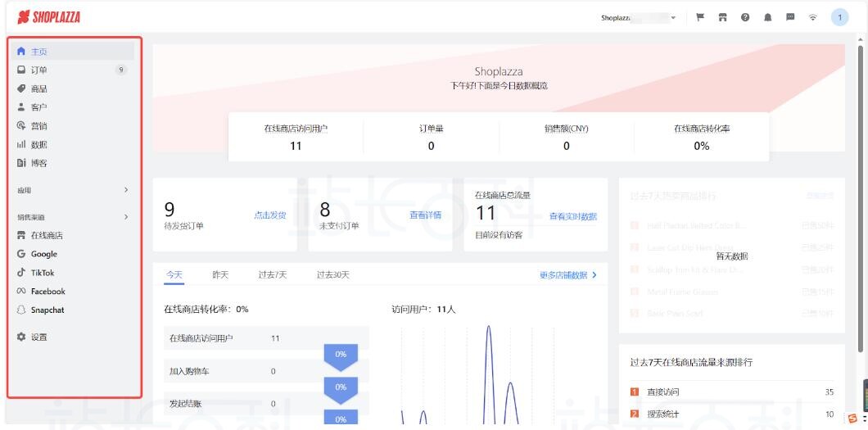This screenshot has height=430, width=868.
Task: Click the 在线商店访问用户 stat card
Action: coord(296,137)
